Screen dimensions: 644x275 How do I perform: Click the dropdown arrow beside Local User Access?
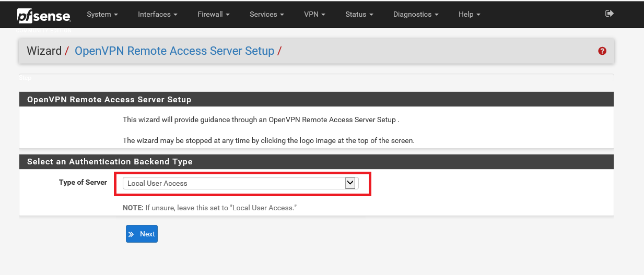(350, 183)
